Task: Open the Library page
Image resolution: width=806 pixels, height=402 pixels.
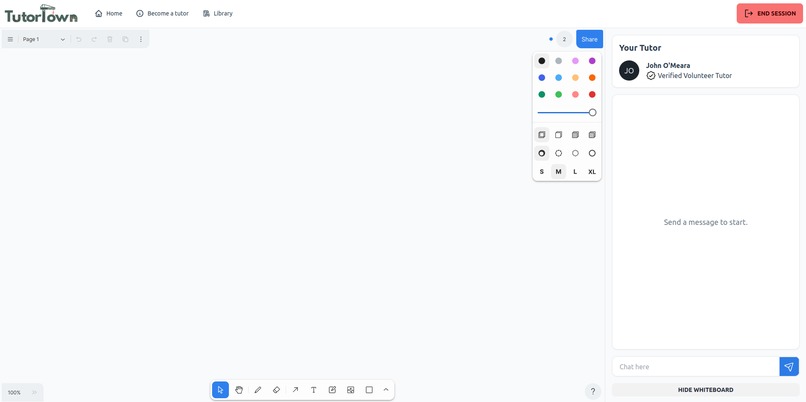Action: click(x=218, y=13)
